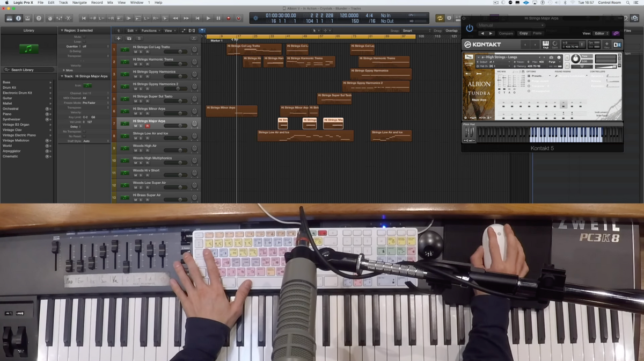Solo the Hi Strings Gypsy Harmonics track
Viewport: 644px width, 361px height.
[141, 76]
